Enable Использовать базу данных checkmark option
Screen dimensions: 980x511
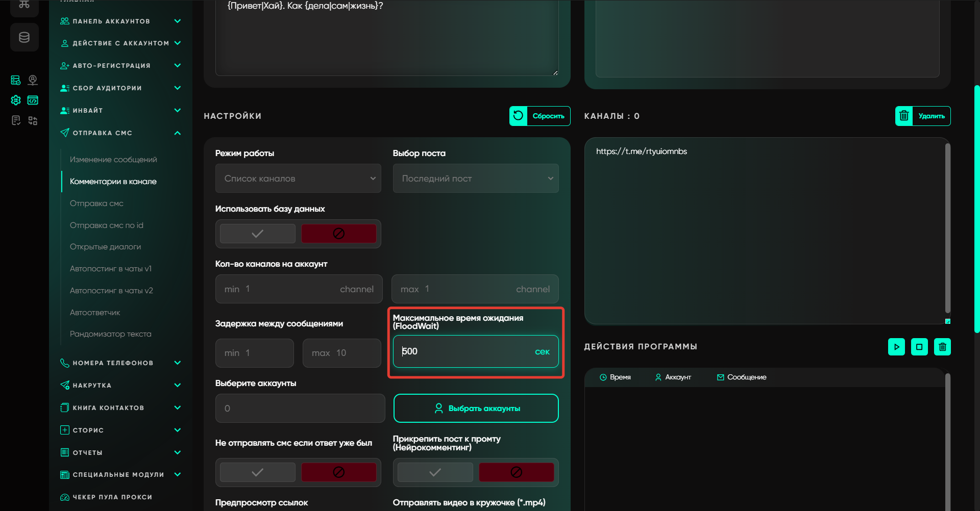click(257, 234)
